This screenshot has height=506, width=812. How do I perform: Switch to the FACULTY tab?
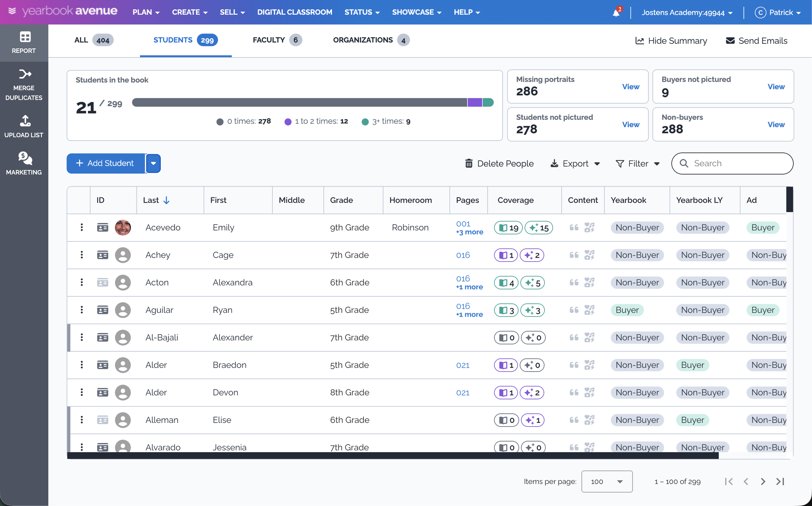277,40
